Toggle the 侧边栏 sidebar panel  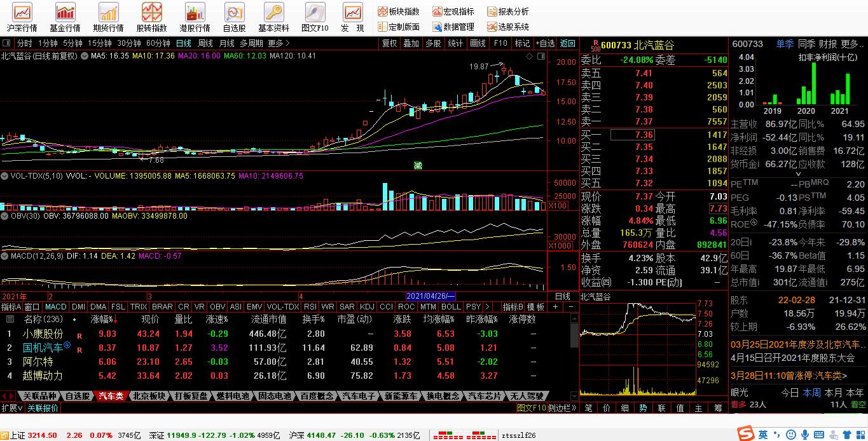[562, 408]
